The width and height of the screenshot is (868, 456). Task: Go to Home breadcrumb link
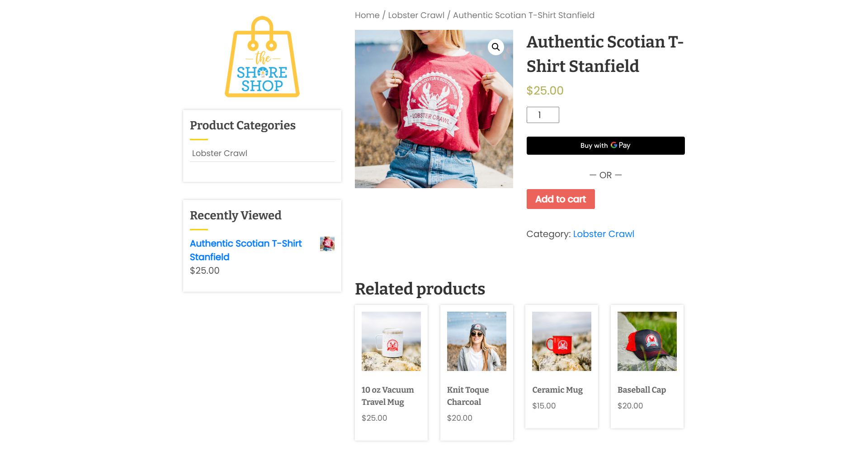point(367,15)
